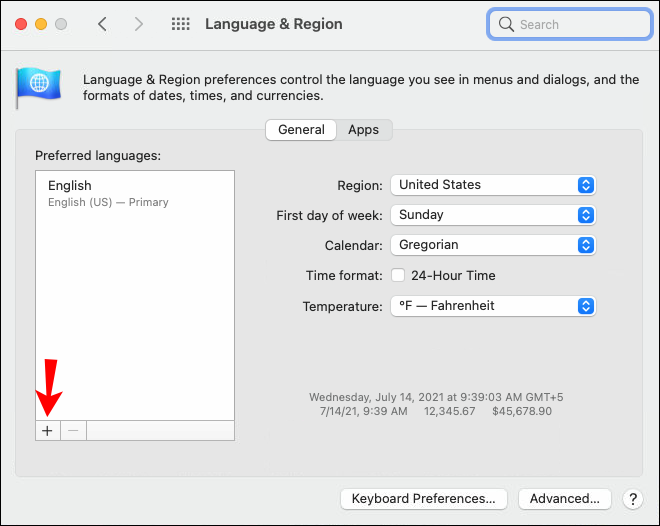Image resolution: width=660 pixels, height=526 pixels.
Task: Minimize the window with yellow button
Action: pos(41,24)
